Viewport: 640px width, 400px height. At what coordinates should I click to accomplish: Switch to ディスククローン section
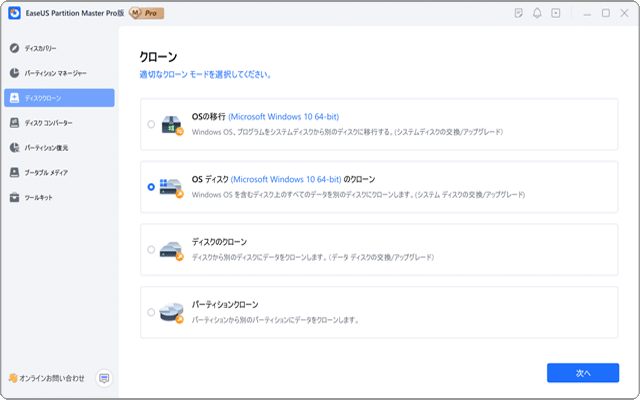click(x=59, y=98)
